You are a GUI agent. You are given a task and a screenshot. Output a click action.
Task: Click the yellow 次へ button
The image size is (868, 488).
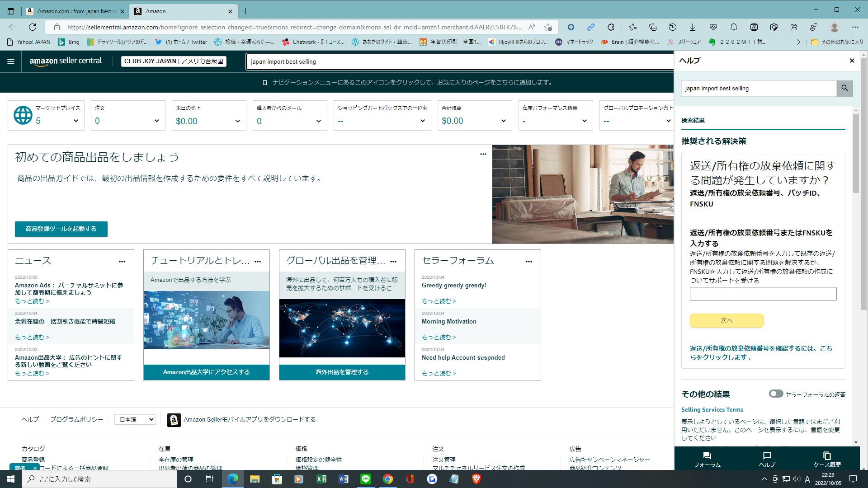click(x=726, y=320)
